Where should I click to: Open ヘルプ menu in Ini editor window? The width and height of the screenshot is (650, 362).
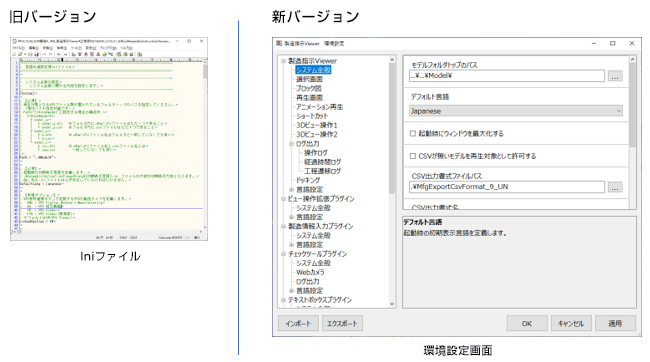coord(126,48)
